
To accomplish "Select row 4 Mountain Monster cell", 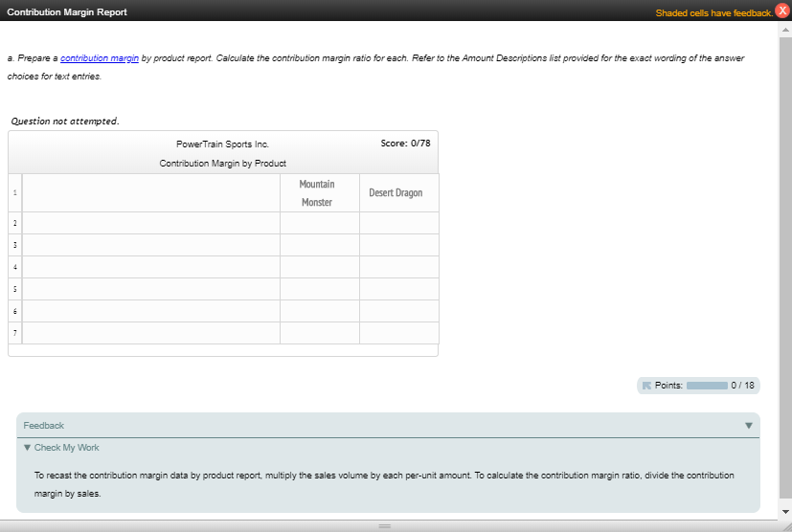I will [x=320, y=267].
